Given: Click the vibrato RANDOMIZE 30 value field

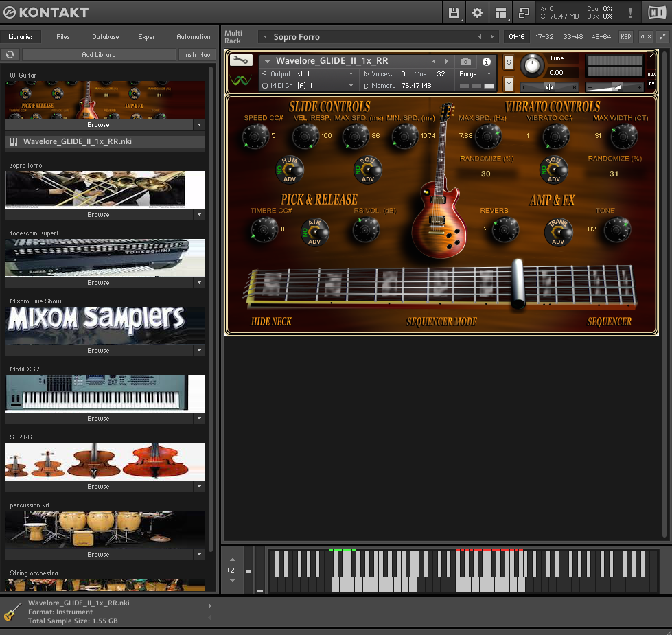Looking at the screenshot, I should pyautogui.click(x=485, y=174).
